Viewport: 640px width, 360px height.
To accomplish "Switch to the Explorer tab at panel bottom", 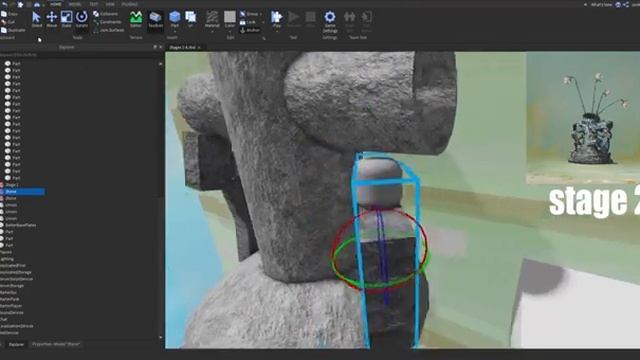I will (x=16, y=344).
